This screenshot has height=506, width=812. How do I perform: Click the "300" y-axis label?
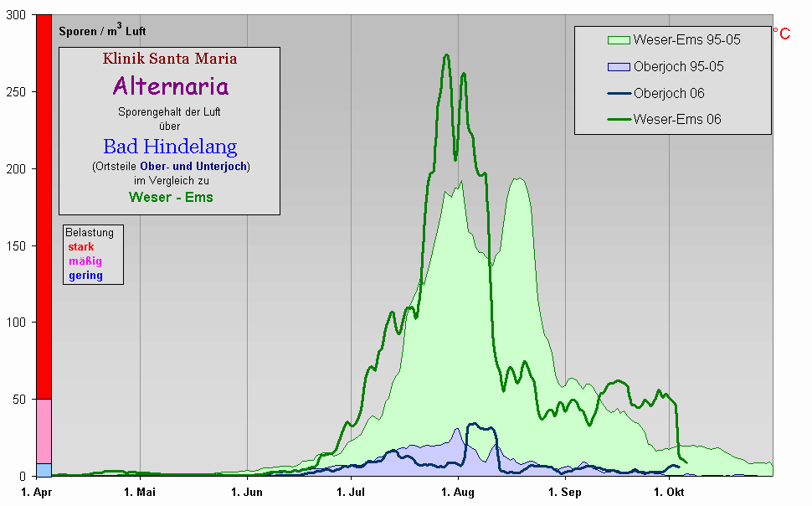(16, 15)
